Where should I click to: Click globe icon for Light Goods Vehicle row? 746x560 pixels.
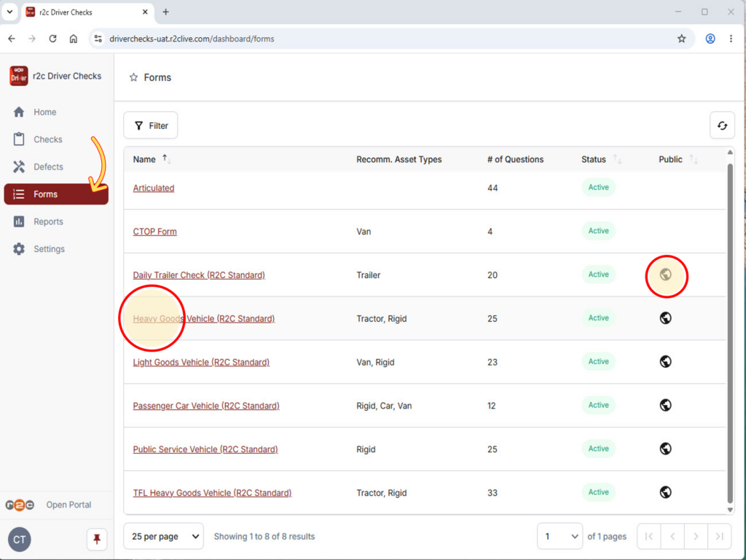(666, 362)
